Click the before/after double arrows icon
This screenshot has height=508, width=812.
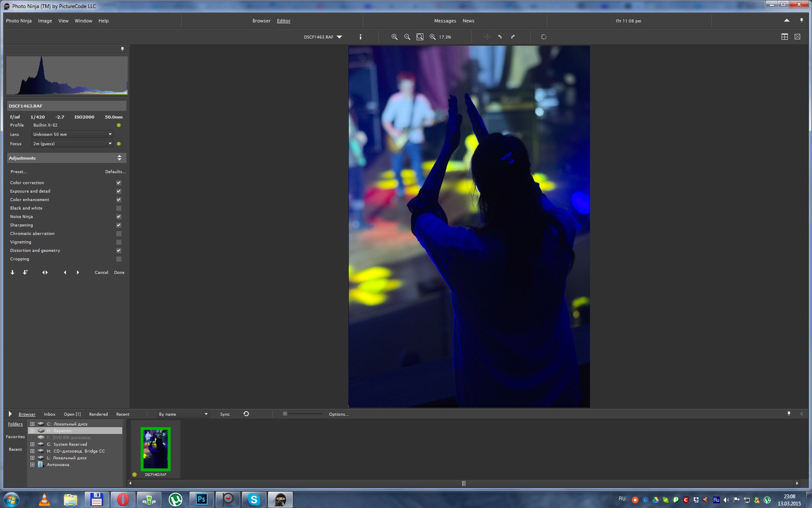point(45,272)
